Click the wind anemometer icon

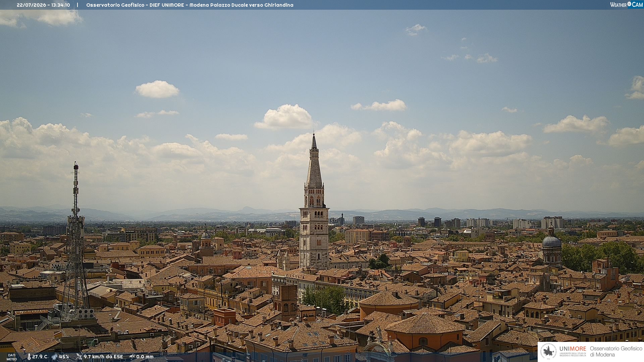[x=79, y=357]
